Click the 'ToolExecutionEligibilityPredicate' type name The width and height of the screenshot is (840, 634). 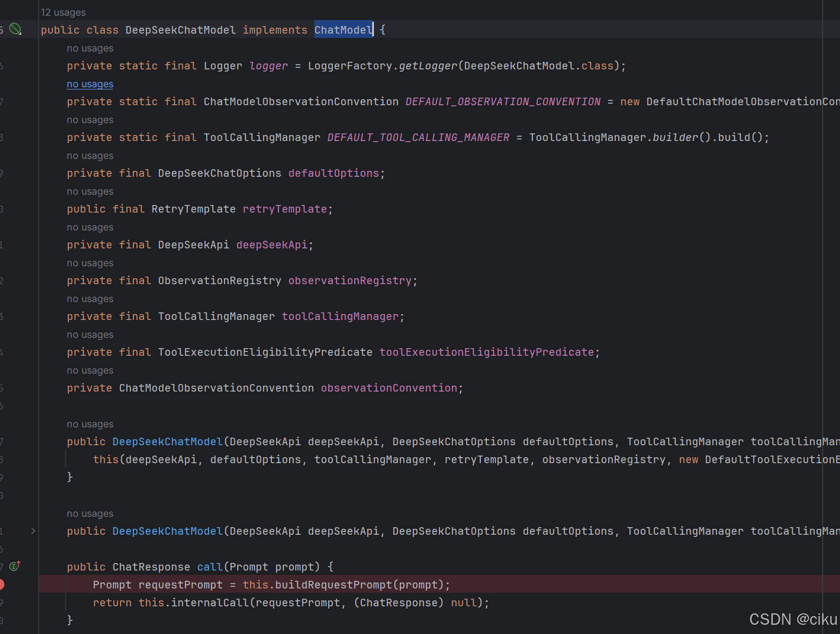(x=265, y=352)
